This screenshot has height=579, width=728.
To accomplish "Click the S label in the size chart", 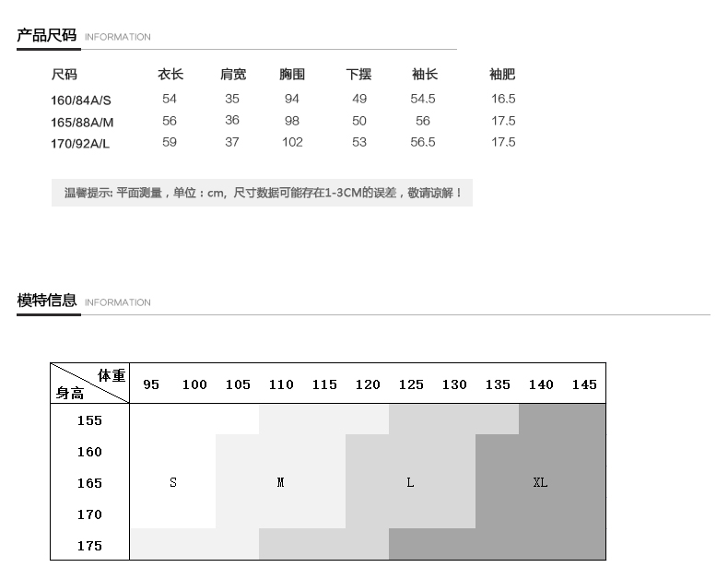I will [x=173, y=483].
